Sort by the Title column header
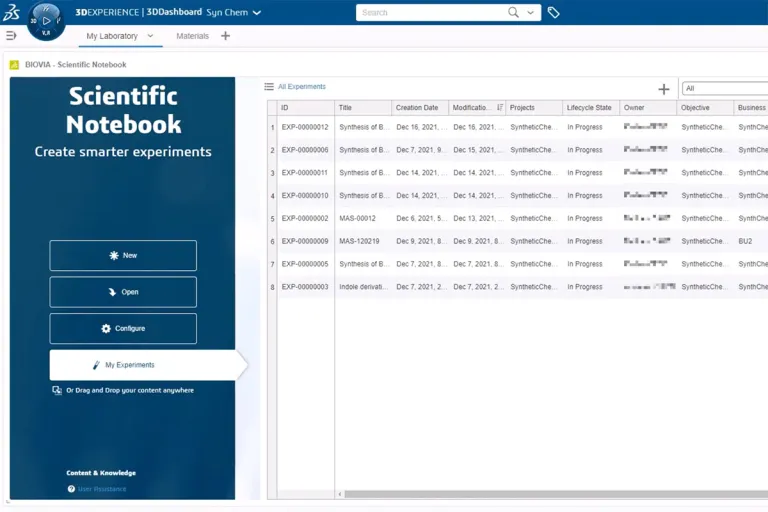The width and height of the screenshot is (768, 512). [363, 107]
